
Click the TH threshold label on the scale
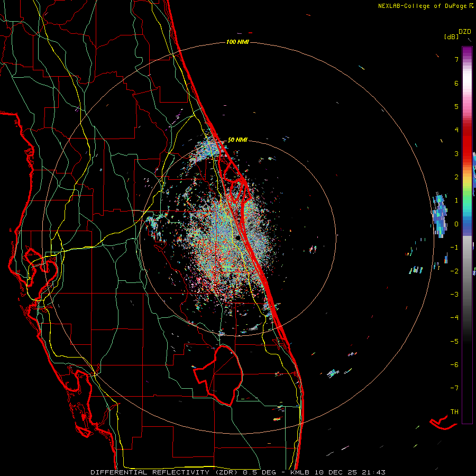click(x=454, y=412)
